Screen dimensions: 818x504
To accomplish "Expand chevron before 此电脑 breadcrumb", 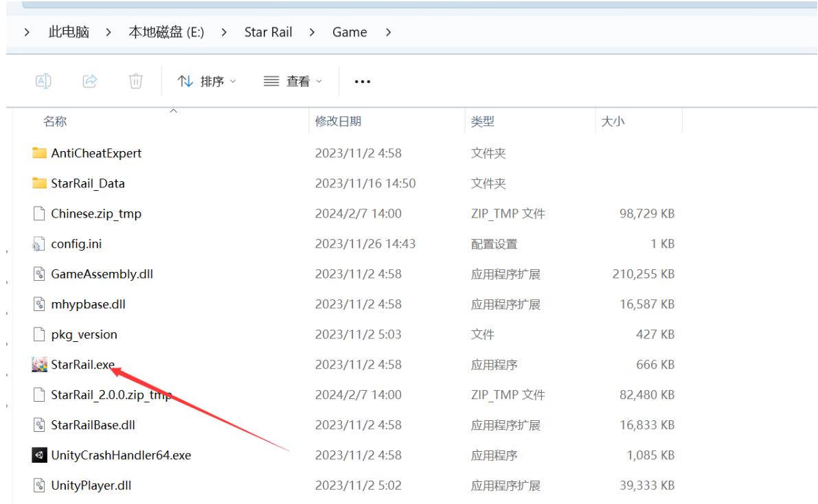I will tap(27, 32).
